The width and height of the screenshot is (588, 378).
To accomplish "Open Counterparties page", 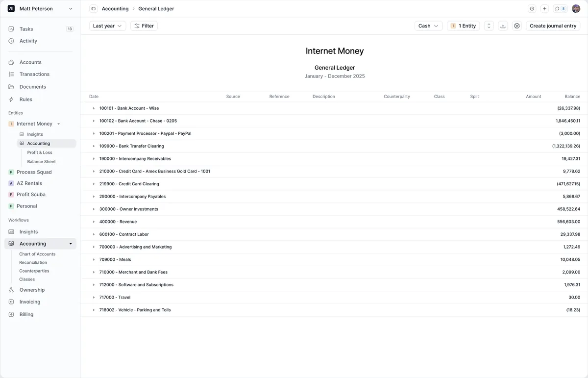I will click(x=34, y=271).
